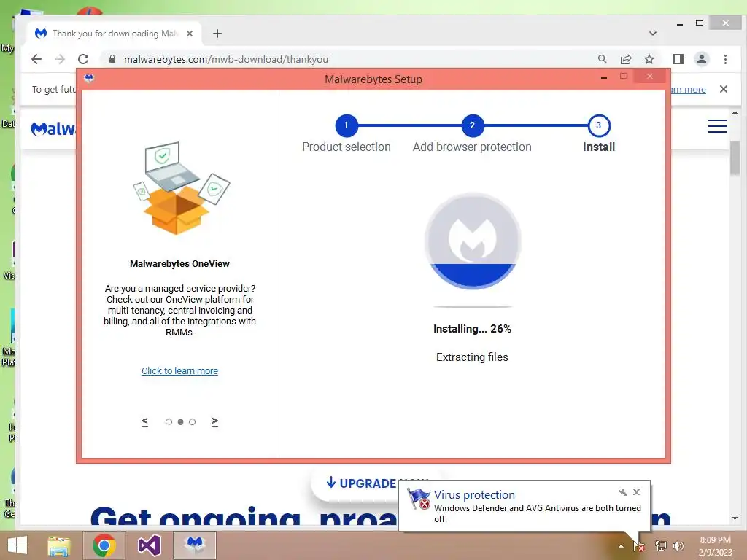Open the website hamburger menu
The height and width of the screenshot is (560, 747).
click(716, 125)
